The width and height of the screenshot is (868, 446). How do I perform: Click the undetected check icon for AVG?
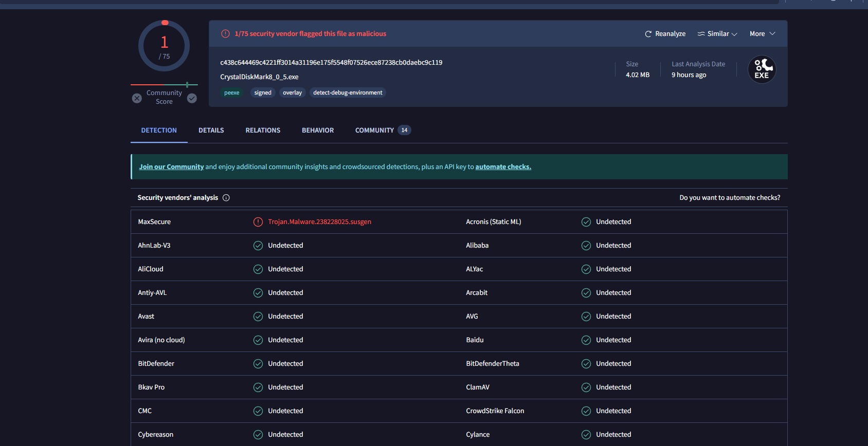point(586,317)
